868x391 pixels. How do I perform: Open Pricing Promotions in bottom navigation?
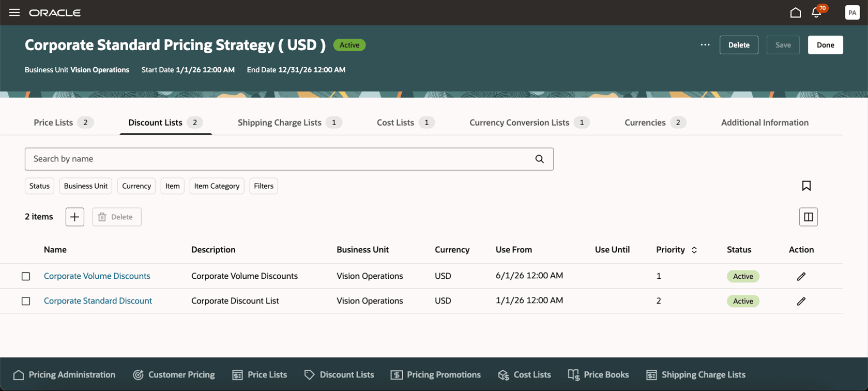(436, 374)
